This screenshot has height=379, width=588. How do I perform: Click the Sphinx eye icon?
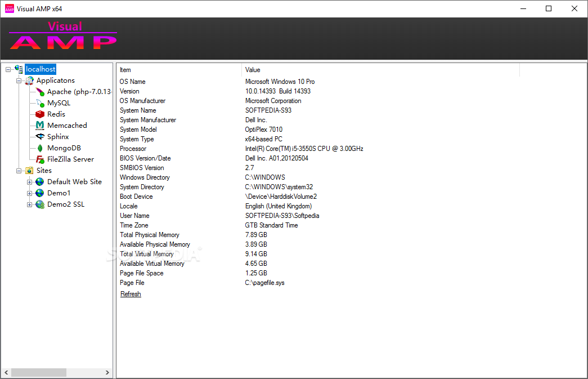[x=40, y=137]
